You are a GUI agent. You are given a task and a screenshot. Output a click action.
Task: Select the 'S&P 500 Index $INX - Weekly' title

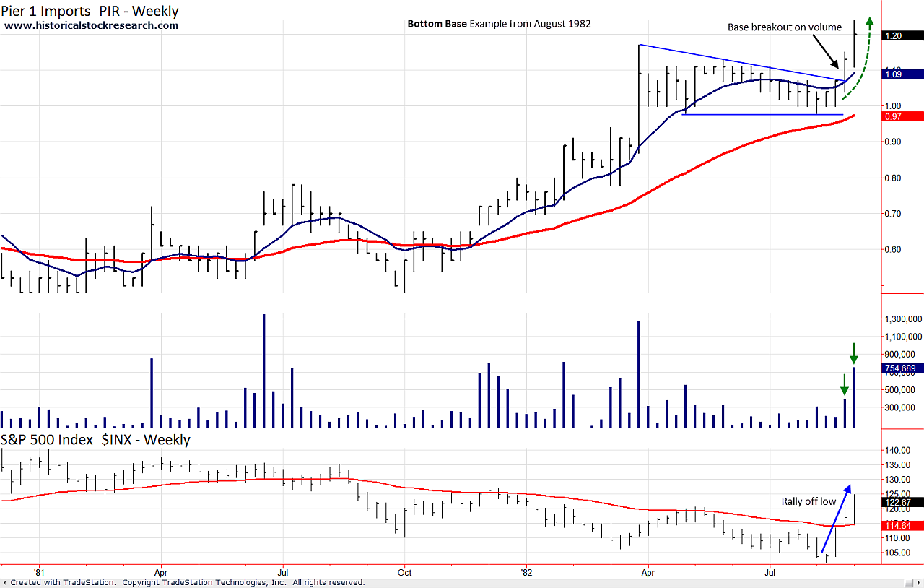95,439
